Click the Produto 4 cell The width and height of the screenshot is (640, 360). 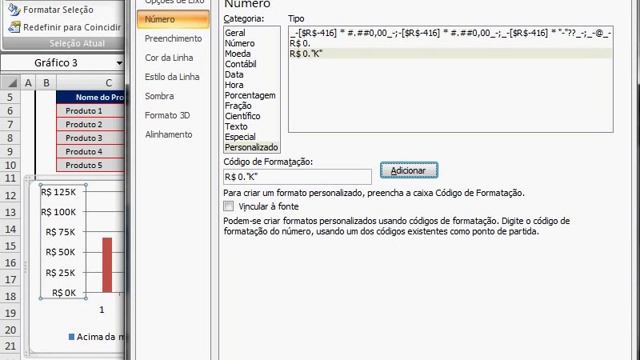click(x=91, y=151)
